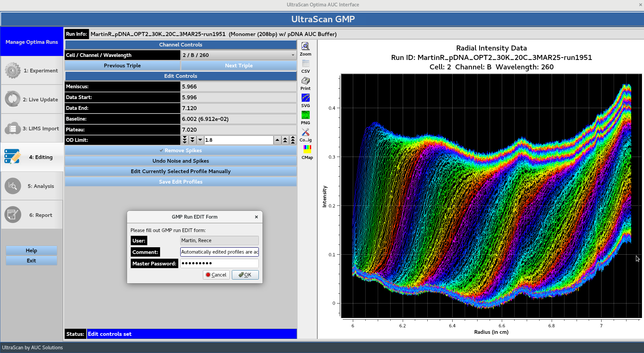
Task: Select the 2: Live Update stage
Action: [x=32, y=99]
